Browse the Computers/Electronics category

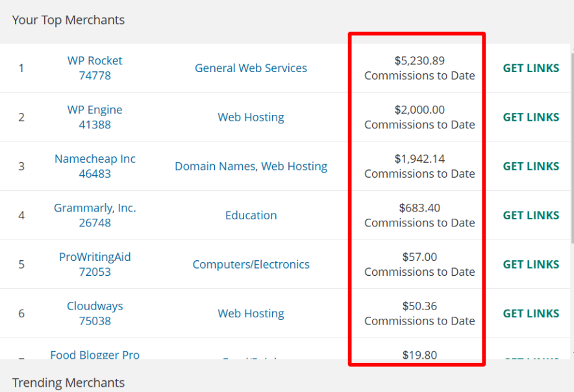point(251,264)
